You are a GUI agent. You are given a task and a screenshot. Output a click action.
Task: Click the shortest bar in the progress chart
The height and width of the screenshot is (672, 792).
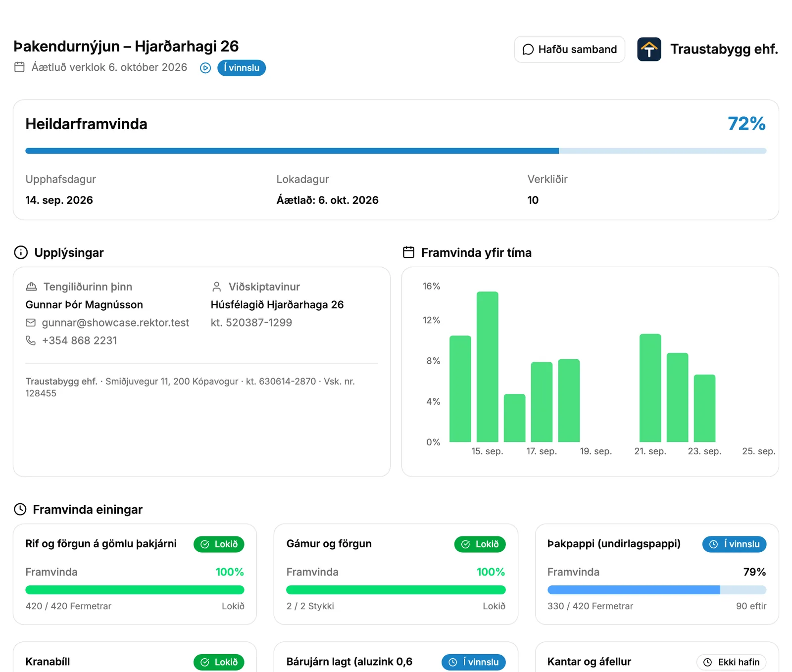(515, 418)
